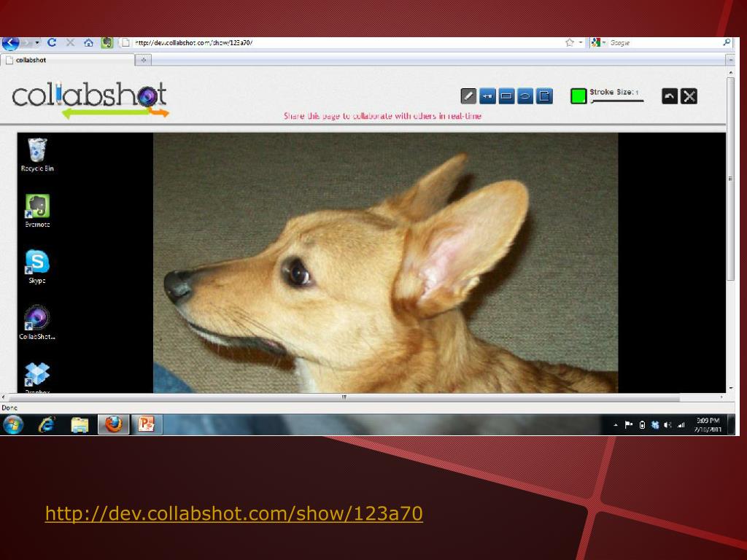Viewport: 747px width, 560px height.
Task: Click the Dropbox tray icon
Action: pyautogui.click(x=655, y=425)
